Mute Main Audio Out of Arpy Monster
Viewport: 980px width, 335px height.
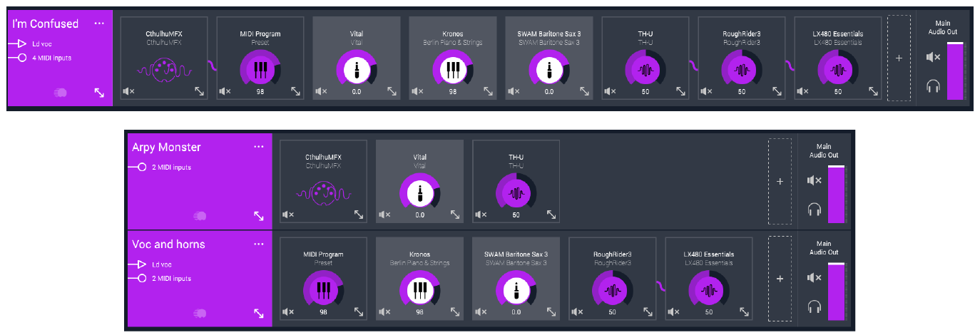click(x=814, y=180)
